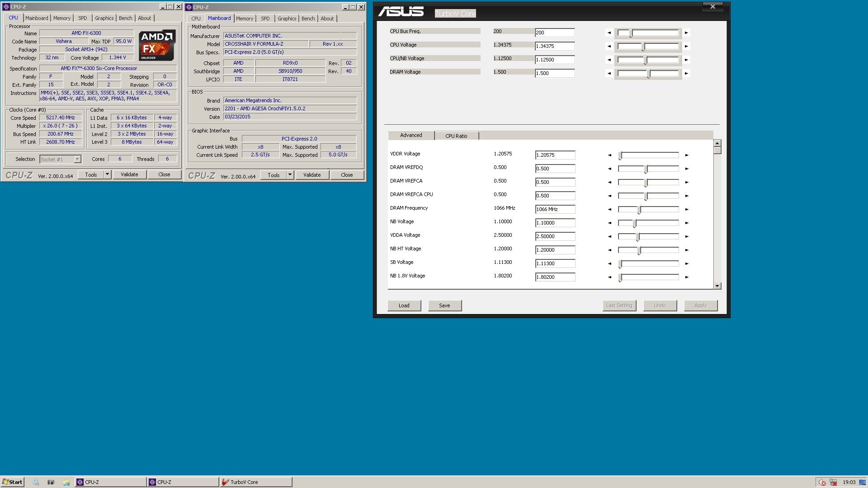The height and width of the screenshot is (488, 868).
Task: Click the Save button in TurboV Core
Action: (x=444, y=305)
